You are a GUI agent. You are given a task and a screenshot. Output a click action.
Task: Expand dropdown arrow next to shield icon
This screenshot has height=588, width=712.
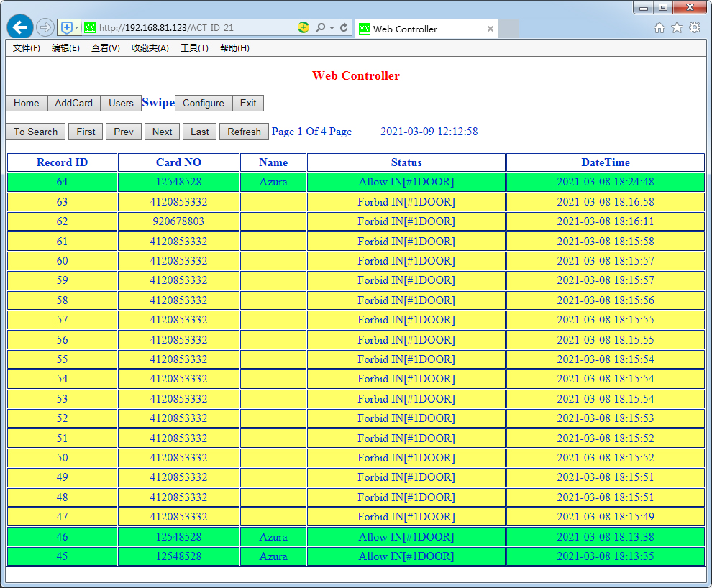(x=76, y=28)
